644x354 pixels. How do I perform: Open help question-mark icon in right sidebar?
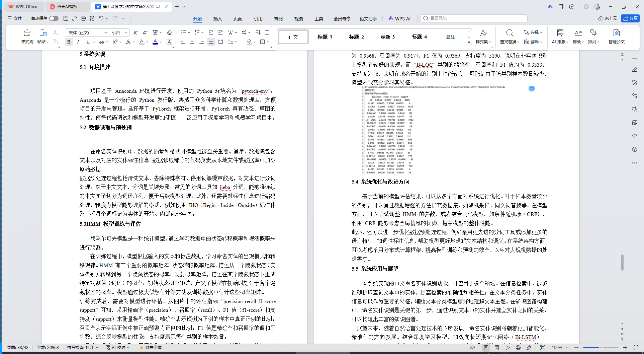635,149
